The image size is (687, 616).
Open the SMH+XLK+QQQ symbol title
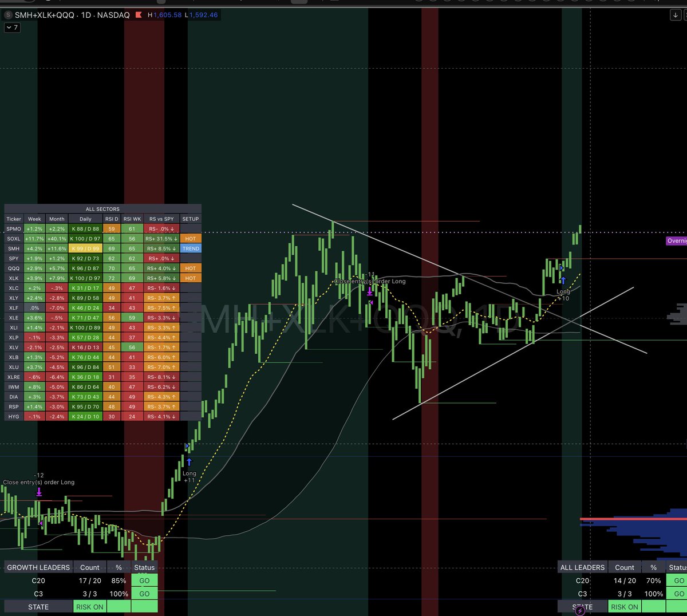(x=45, y=15)
